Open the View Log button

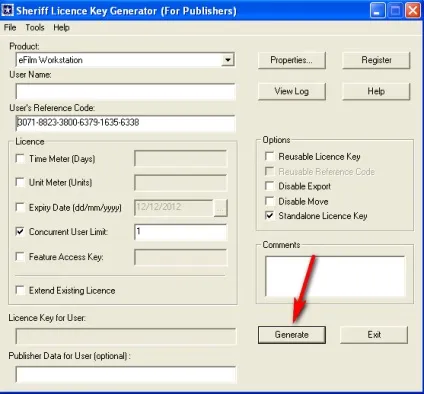[x=291, y=91]
